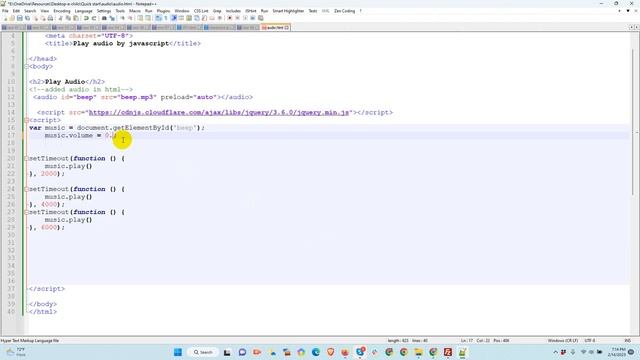Follow the cdnjs.cloudflare.com jQuery link
This screenshot has height=360, width=640.
point(219,112)
